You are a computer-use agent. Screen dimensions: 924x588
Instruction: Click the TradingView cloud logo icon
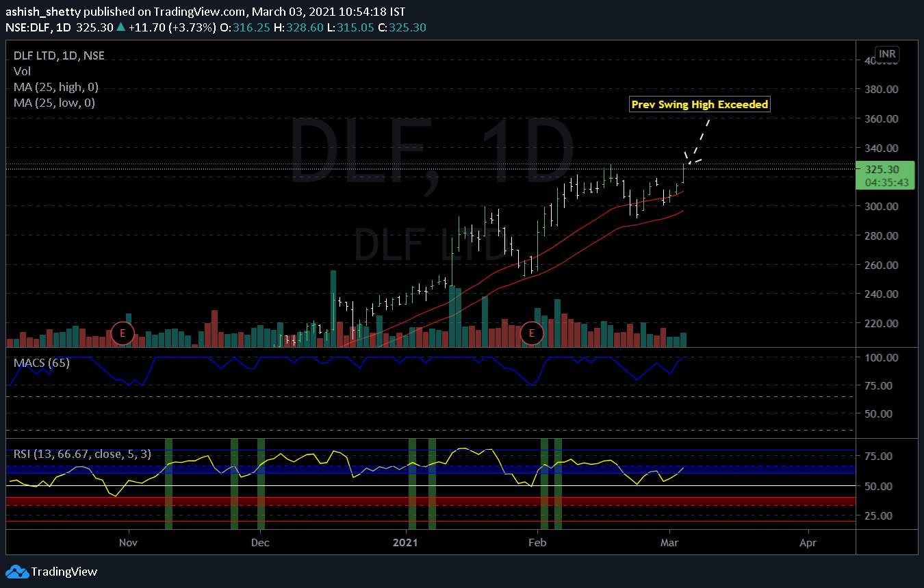[16, 572]
